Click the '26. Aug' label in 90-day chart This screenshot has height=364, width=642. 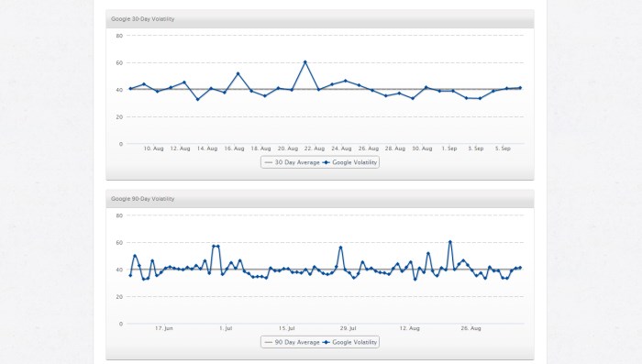tap(470, 328)
